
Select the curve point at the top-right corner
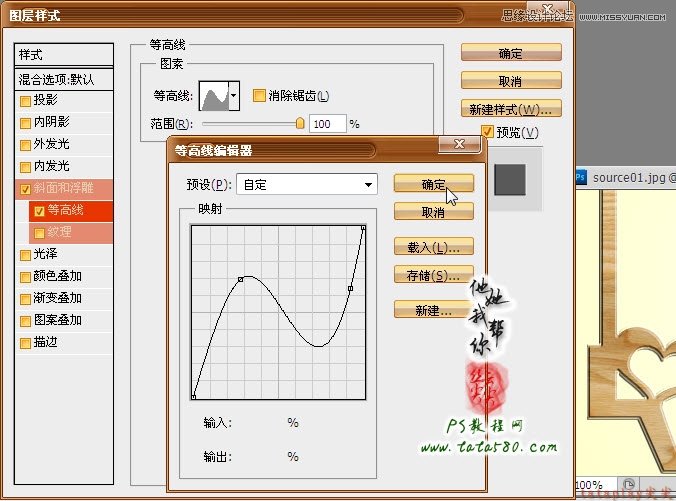[x=363, y=228]
